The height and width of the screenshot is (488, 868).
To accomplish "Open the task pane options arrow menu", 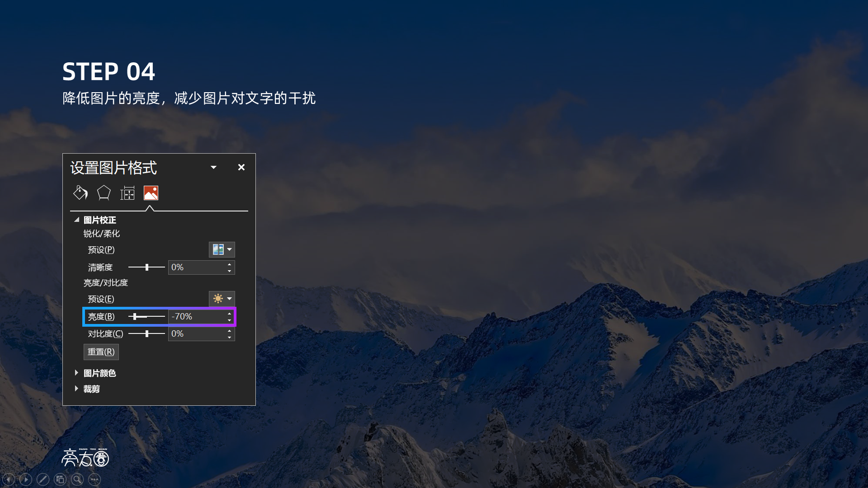I will click(x=213, y=167).
